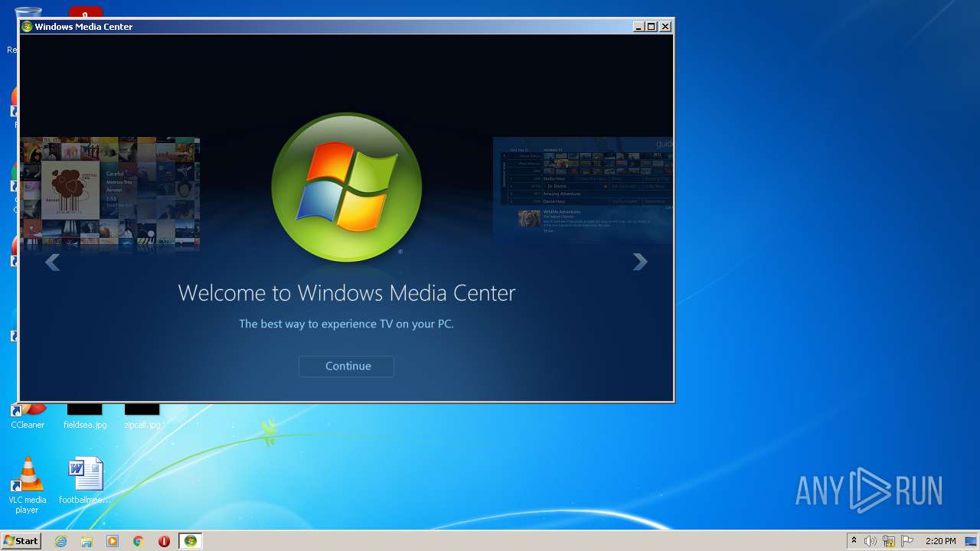Screen dimensions: 980x551
Task: Click the Windows Media Center title bar icon
Action: [27, 26]
